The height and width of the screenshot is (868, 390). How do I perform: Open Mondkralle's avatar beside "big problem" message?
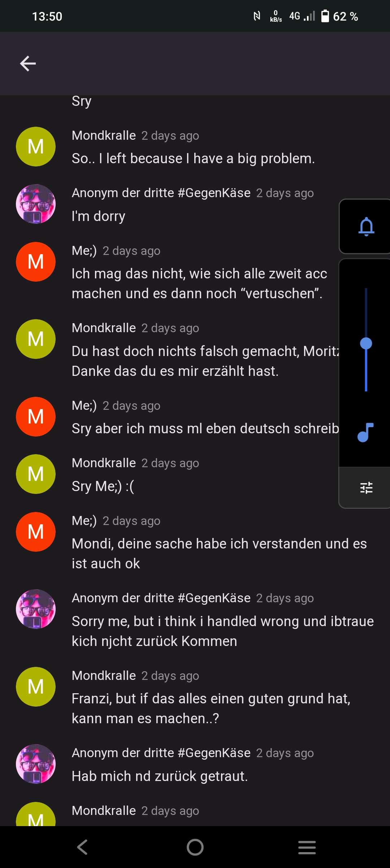tap(36, 147)
